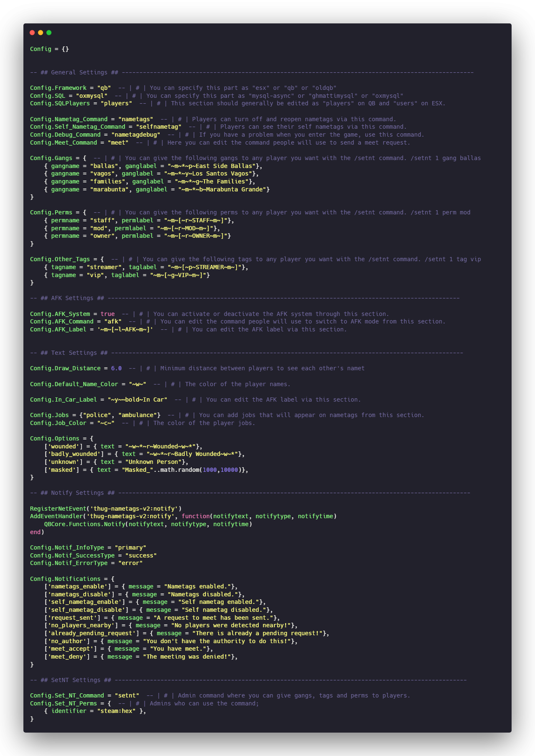This screenshot has height=756, width=535.
Task: Click the "streamer" tagname string
Action: pyautogui.click(x=104, y=267)
